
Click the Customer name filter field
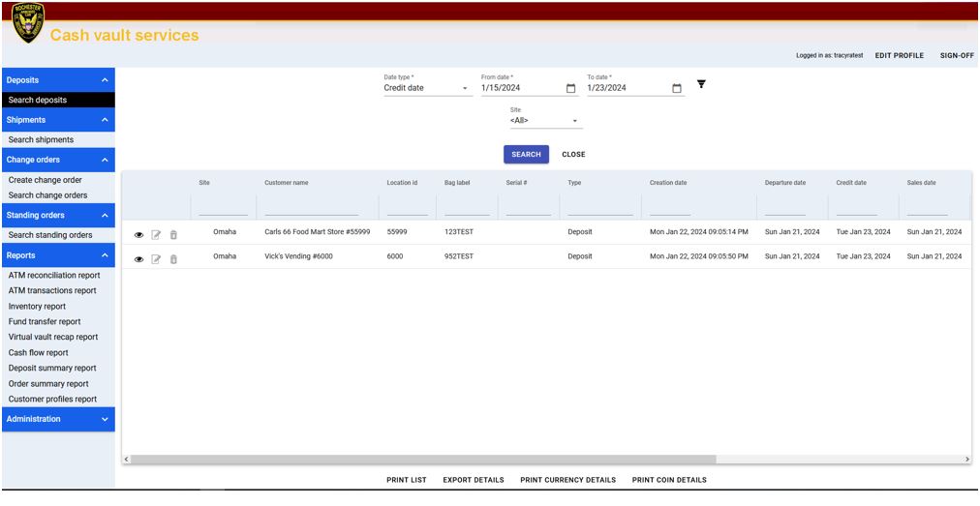(311, 209)
